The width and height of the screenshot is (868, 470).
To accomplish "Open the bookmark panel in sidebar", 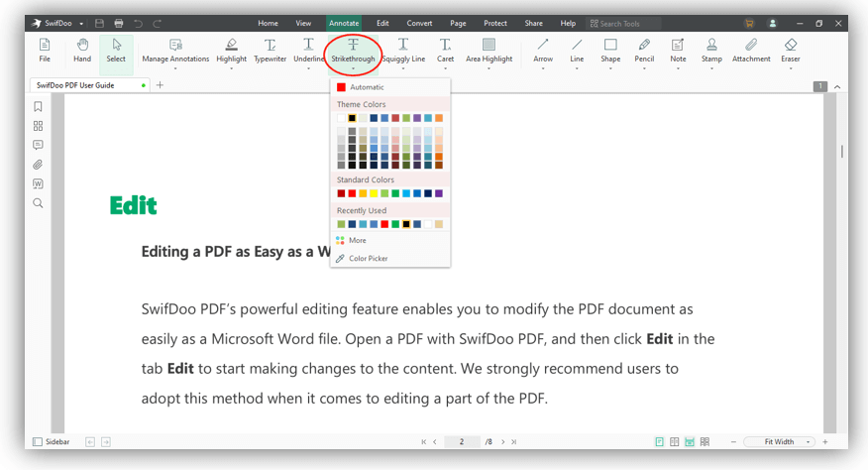I will click(38, 106).
